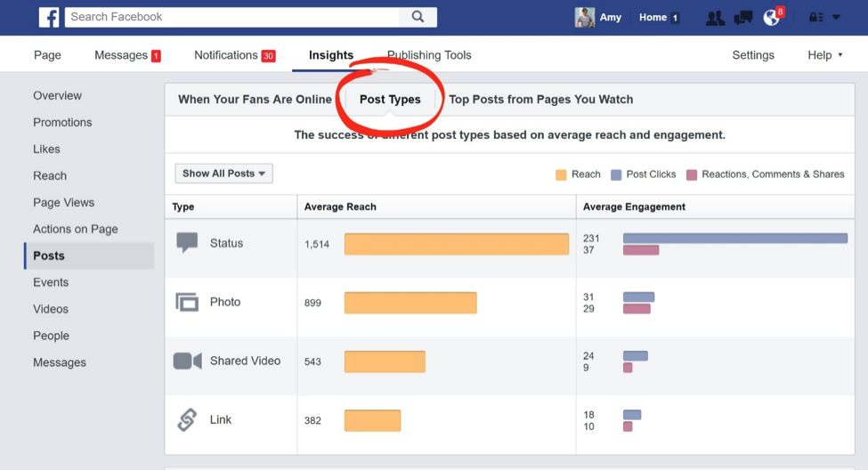Go to Publishing Tools tab
The width and height of the screenshot is (868, 471).
coord(429,55)
